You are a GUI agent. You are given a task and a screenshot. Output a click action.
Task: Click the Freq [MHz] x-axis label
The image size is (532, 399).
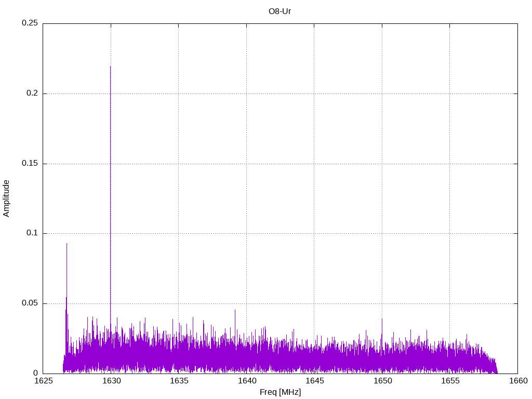point(280,392)
